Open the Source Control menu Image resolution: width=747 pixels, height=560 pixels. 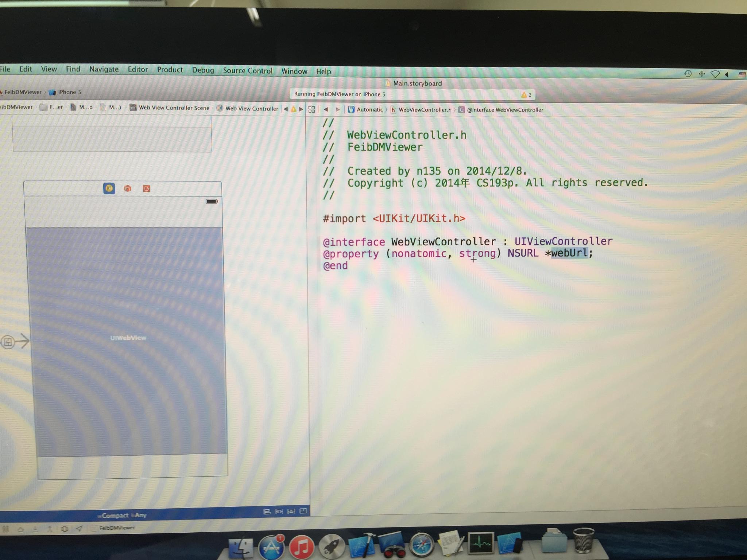(248, 70)
